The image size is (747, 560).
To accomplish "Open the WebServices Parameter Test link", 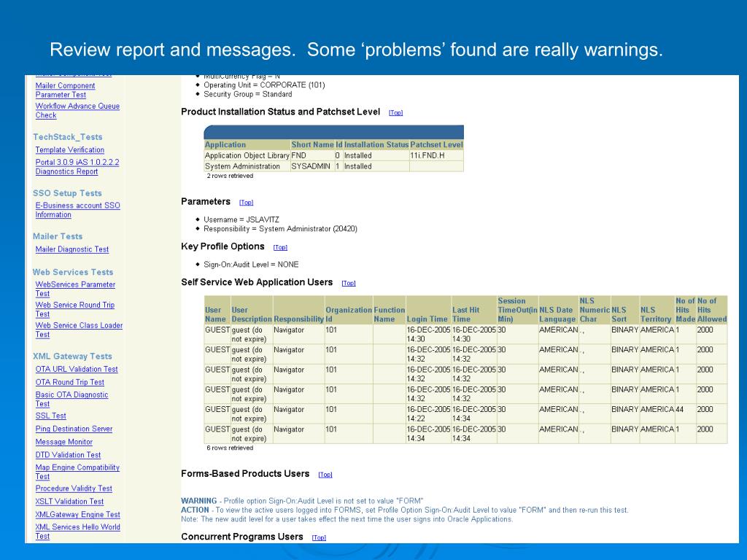I will (x=75, y=289).
